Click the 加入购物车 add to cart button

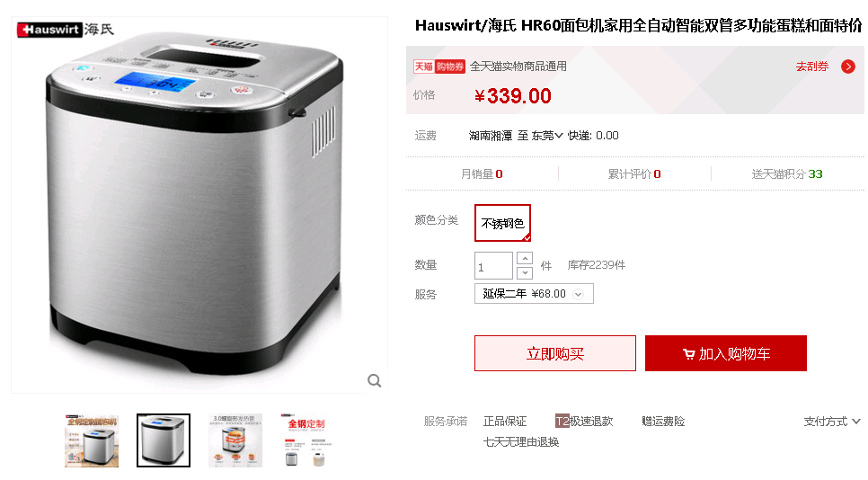(x=726, y=353)
